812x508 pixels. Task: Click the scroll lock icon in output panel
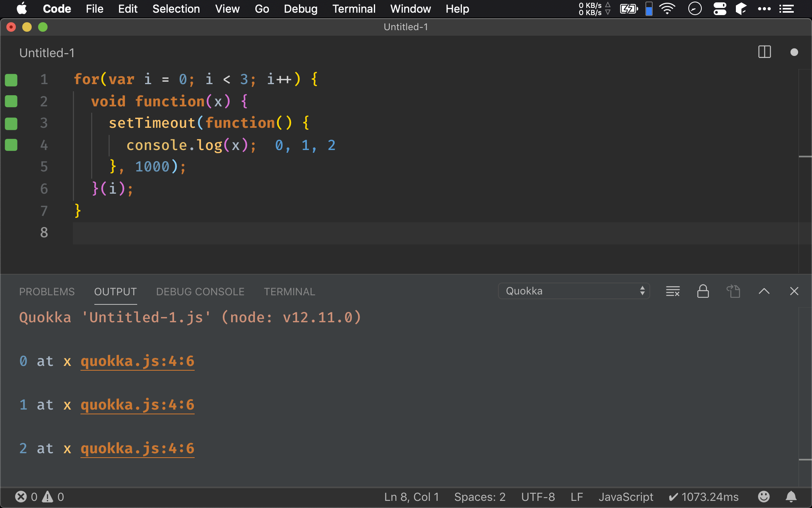(x=703, y=291)
